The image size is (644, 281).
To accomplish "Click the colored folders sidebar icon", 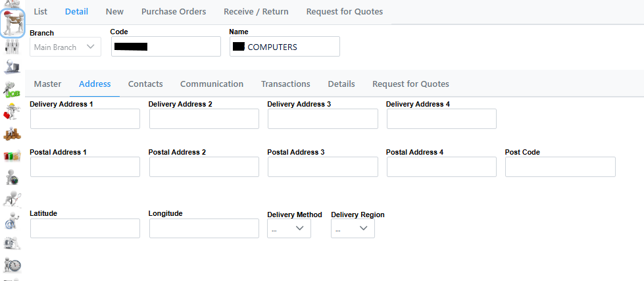I will 12,156.
